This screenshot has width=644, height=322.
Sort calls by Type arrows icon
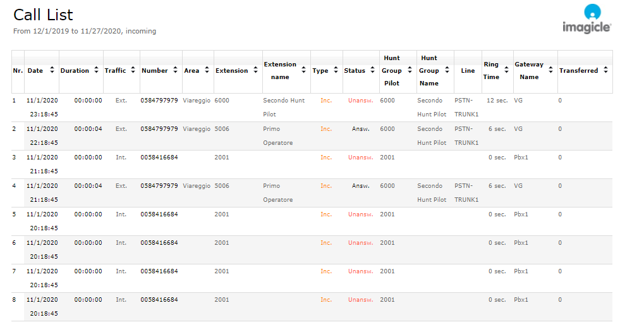[x=336, y=71]
